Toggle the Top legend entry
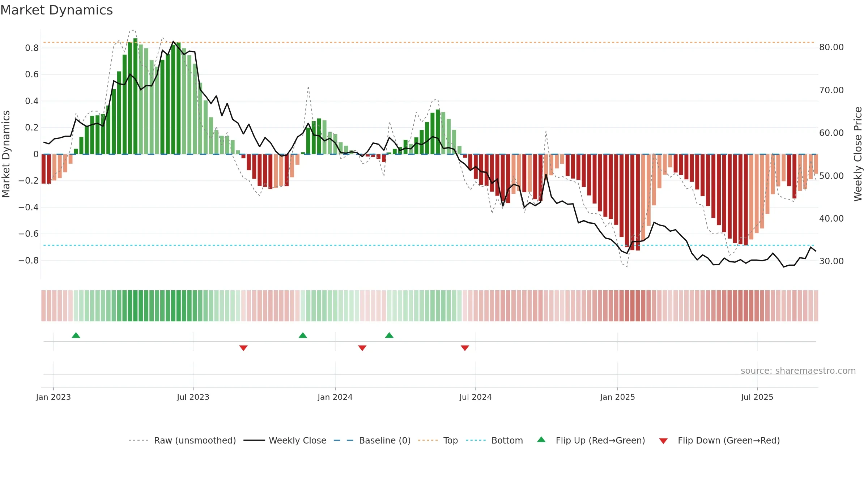 (438, 440)
